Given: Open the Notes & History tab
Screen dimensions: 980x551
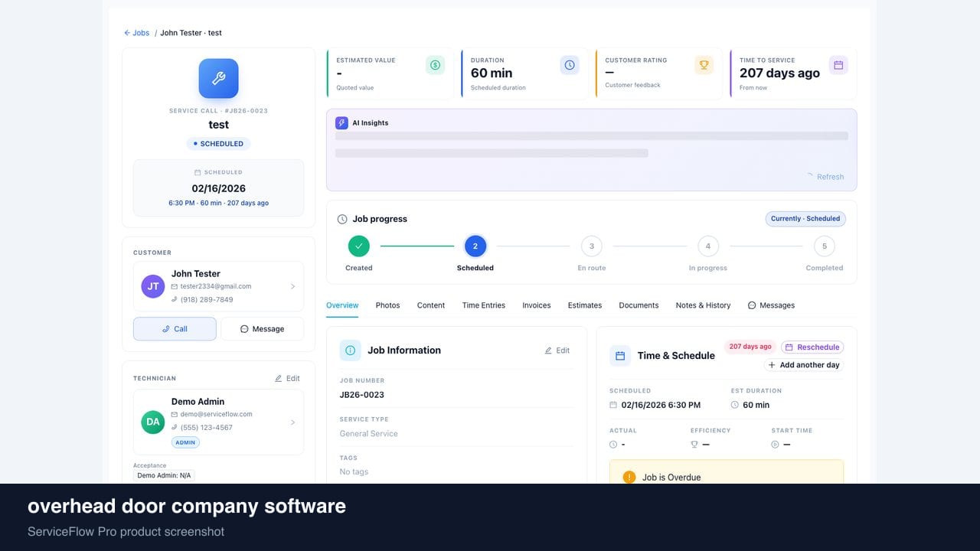Looking at the screenshot, I should click(703, 305).
